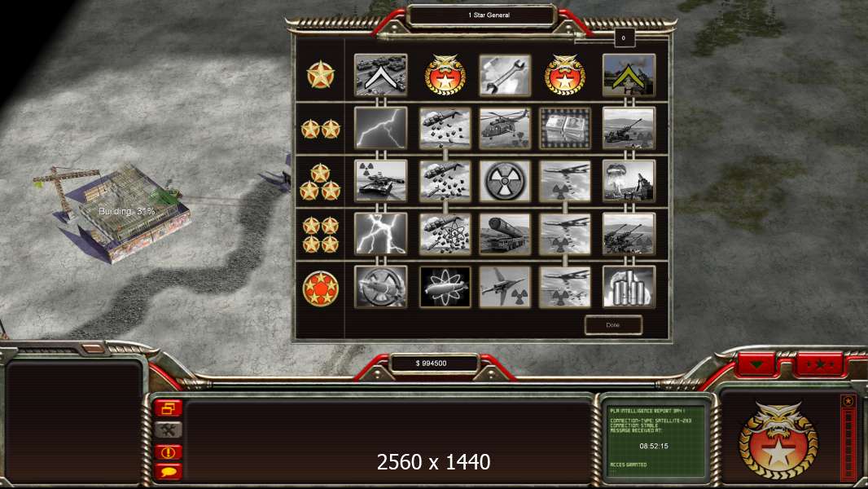This screenshot has width=868, height=489.
Task: Click the tank veterancy chevron icon
Action: point(380,75)
